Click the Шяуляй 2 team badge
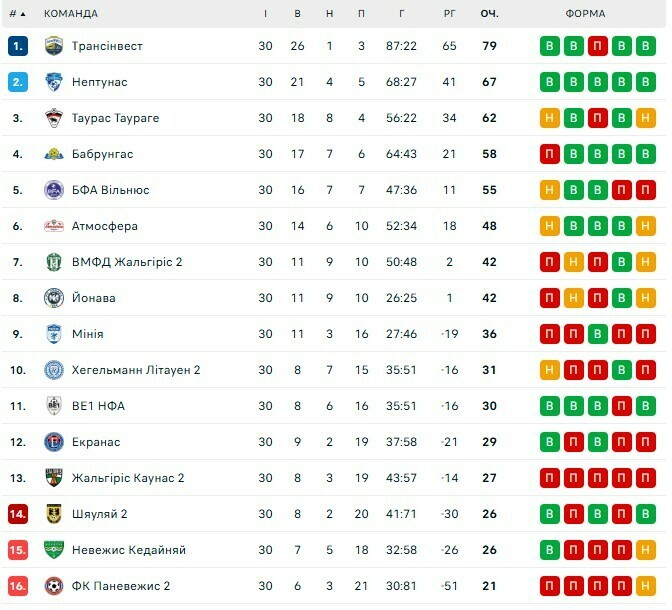The width and height of the screenshot is (672, 610). pos(54,514)
